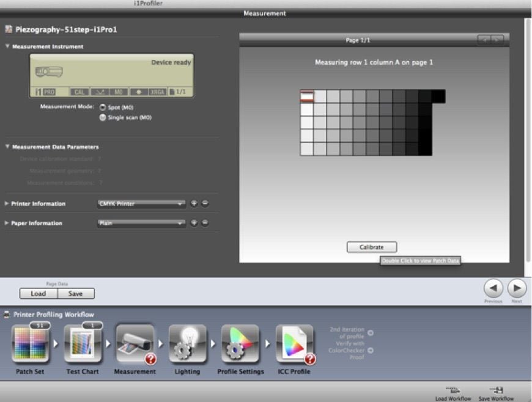The image size is (532, 402).
Task: Collapse the Measurement Instrument section
Action: (x=7, y=46)
